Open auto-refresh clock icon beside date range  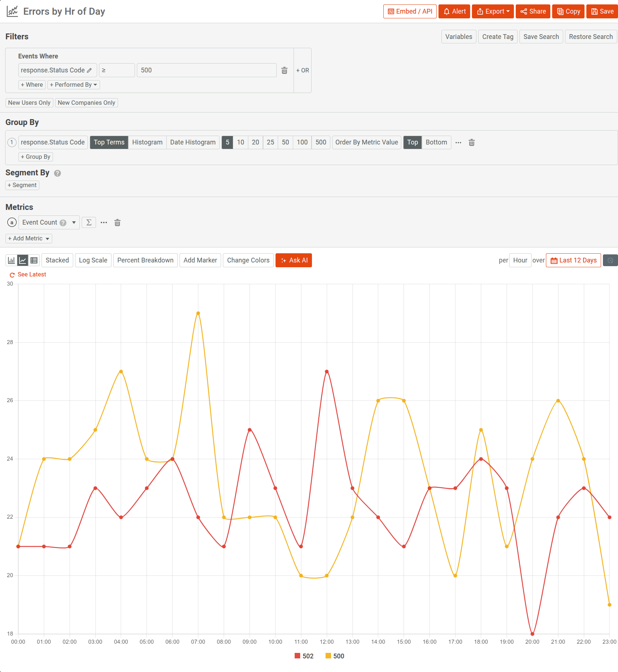click(x=610, y=260)
